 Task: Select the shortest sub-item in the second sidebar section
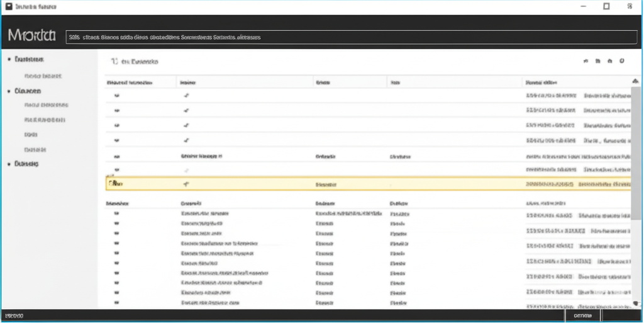click(x=31, y=135)
